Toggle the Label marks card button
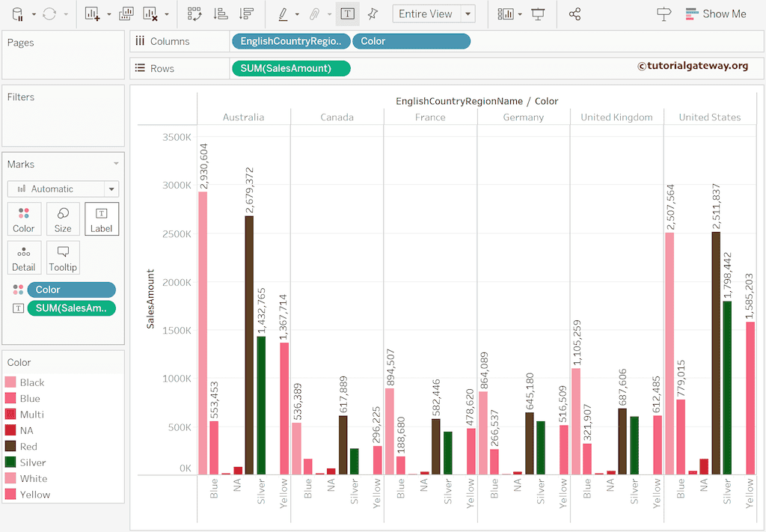Image resolution: width=766 pixels, height=532 pixels. [x=101, y=219]
